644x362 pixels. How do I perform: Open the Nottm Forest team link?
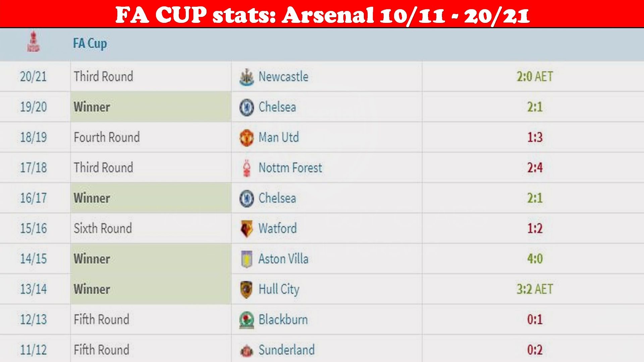290,168
